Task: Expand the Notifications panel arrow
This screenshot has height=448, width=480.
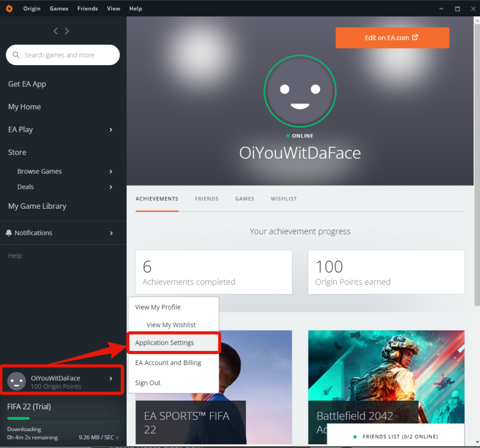Action: pos(111,233)
